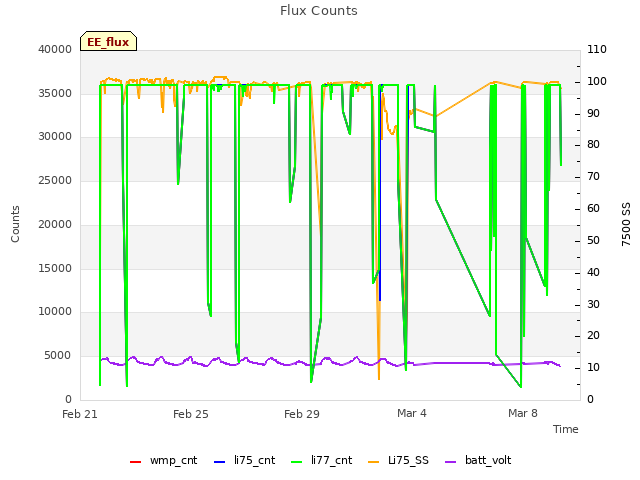Click the 40000 left axis label
Viewport: 640px width, 480px height.
[x=55, y=49]
